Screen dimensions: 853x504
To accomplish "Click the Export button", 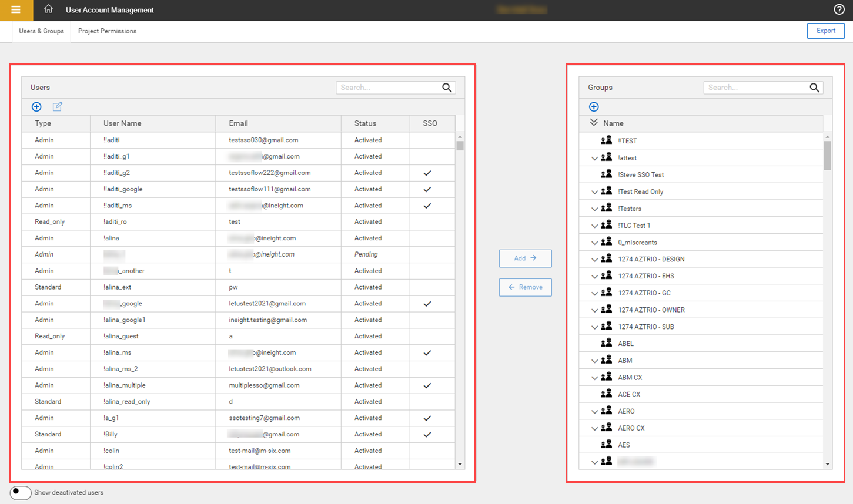I will 825,31.
